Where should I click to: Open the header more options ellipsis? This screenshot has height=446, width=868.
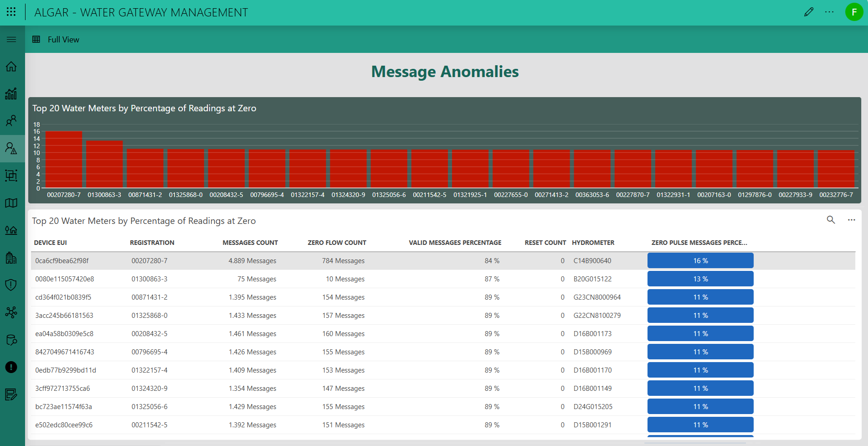[x=829, y=12]
